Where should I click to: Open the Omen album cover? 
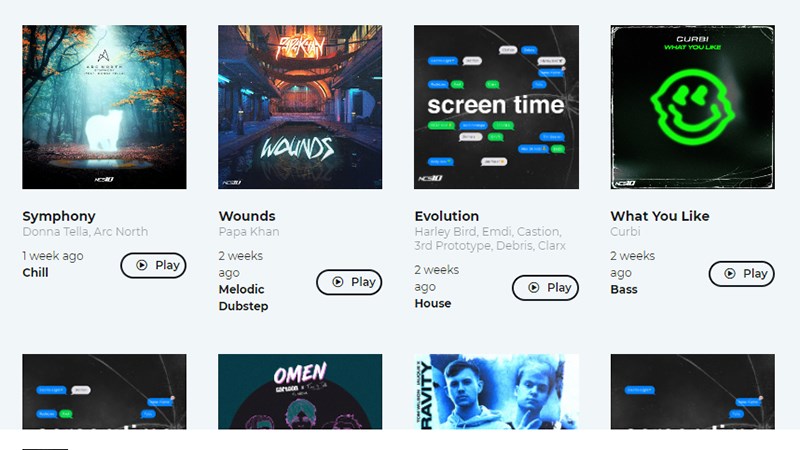[300, 391]
